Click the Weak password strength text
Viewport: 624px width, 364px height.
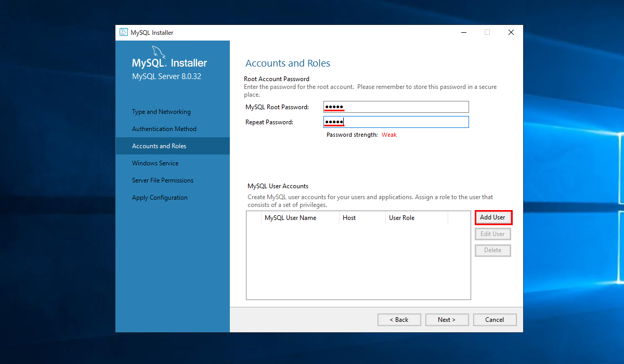(x=389, y=135)
